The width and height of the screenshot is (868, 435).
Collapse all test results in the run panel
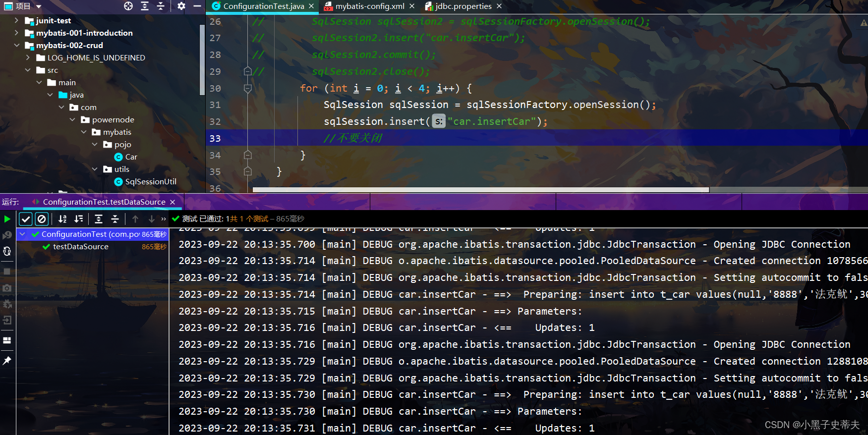(115, 218)
